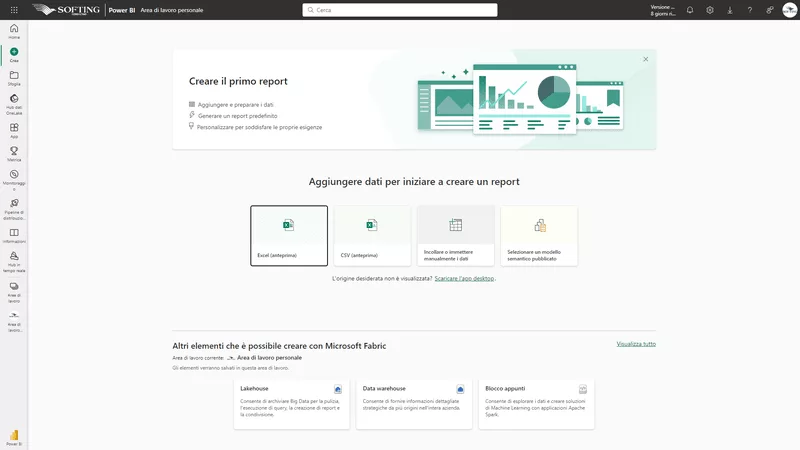Open Metriche trophy icon
The width and height of the screenshot is (800, 450).
14,154
